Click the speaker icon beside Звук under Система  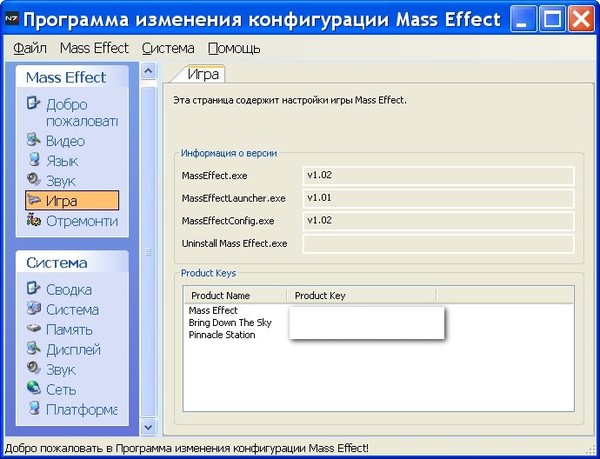point(33,368)
